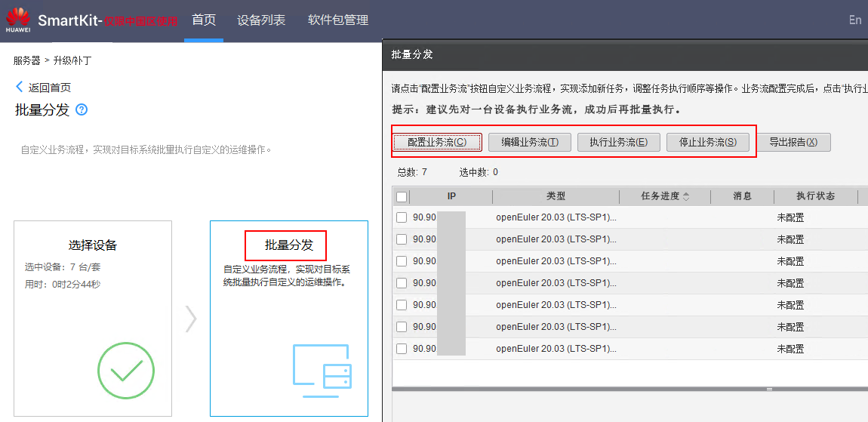Click the green checkmark in 选择设备 card
Screen dimensions: 868x422
pyautogui.click(x=125, y=371)
